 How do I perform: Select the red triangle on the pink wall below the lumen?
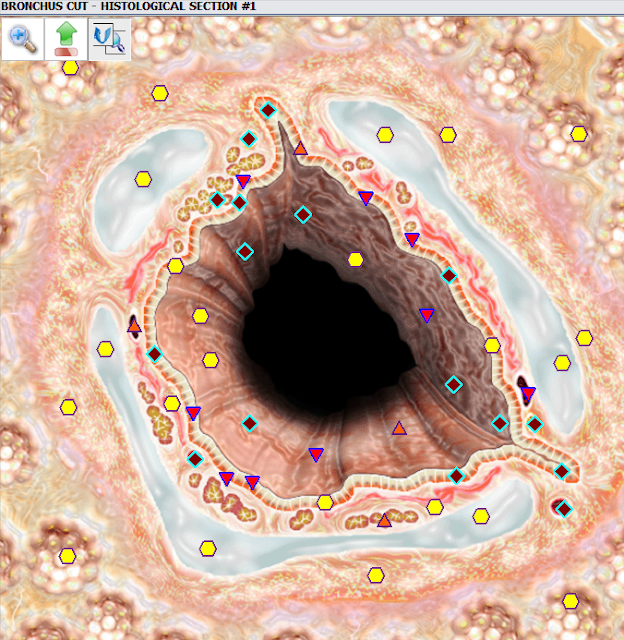click(x=316, y=454)
